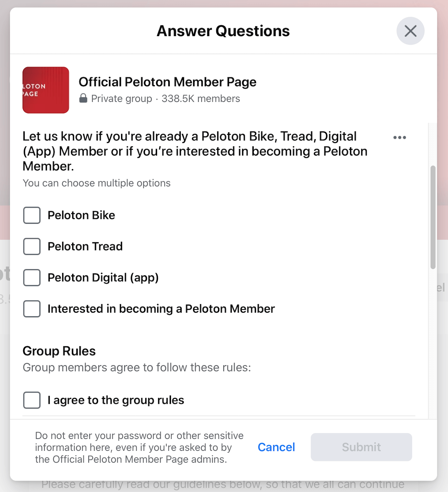Select Interested in becoming a Peloton Member

pyautogui.click(x=31, y=309)
